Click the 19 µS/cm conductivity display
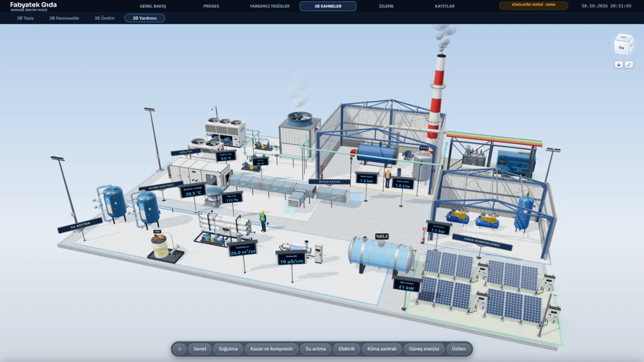The height and width of the screenshot is (362, 644). point(291,258)
